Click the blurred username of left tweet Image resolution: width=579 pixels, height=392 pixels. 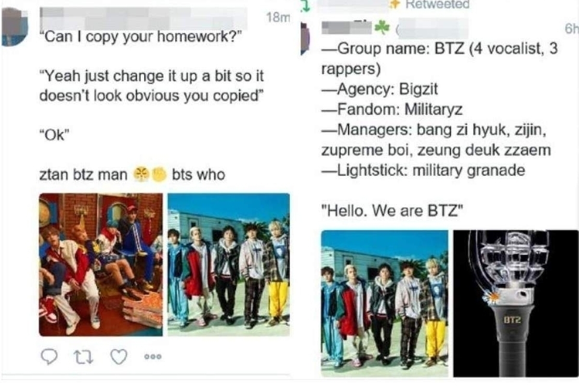point(143,18)
